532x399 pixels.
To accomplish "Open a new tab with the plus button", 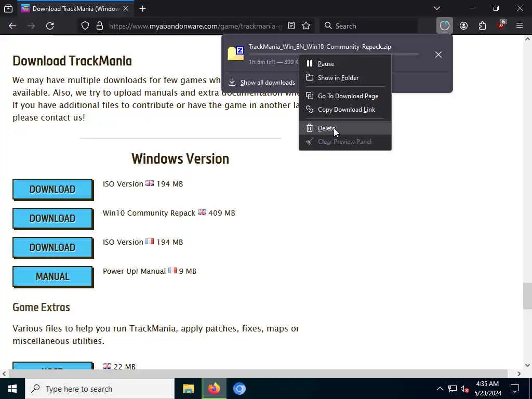I will pyautogui.click(x=142, y=9).
